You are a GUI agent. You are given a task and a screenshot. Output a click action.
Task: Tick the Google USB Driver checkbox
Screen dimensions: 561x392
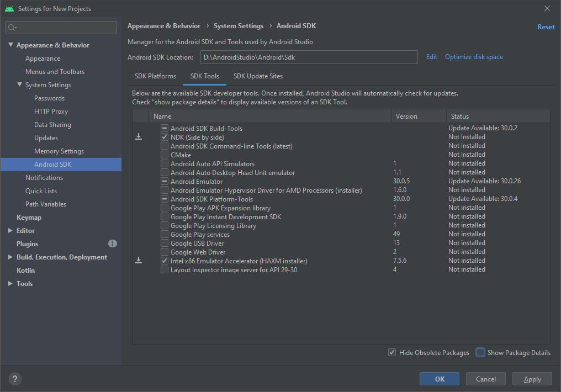(165, 243)
